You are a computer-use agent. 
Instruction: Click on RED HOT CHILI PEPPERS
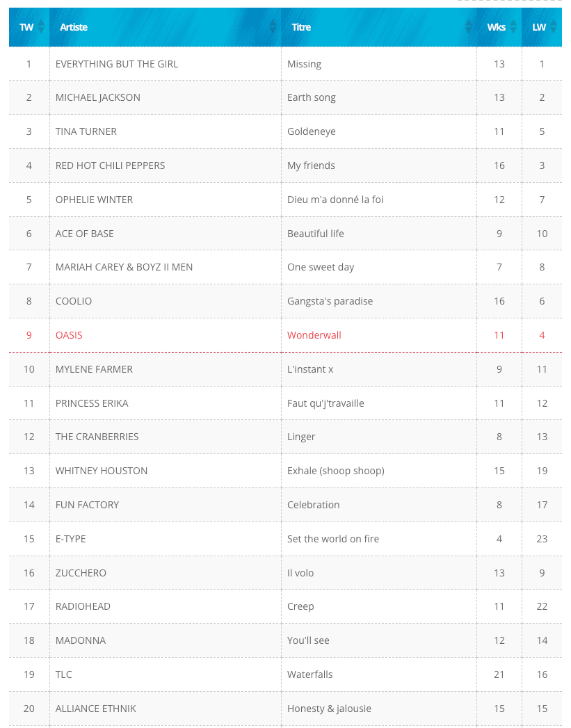click(111, 165)
